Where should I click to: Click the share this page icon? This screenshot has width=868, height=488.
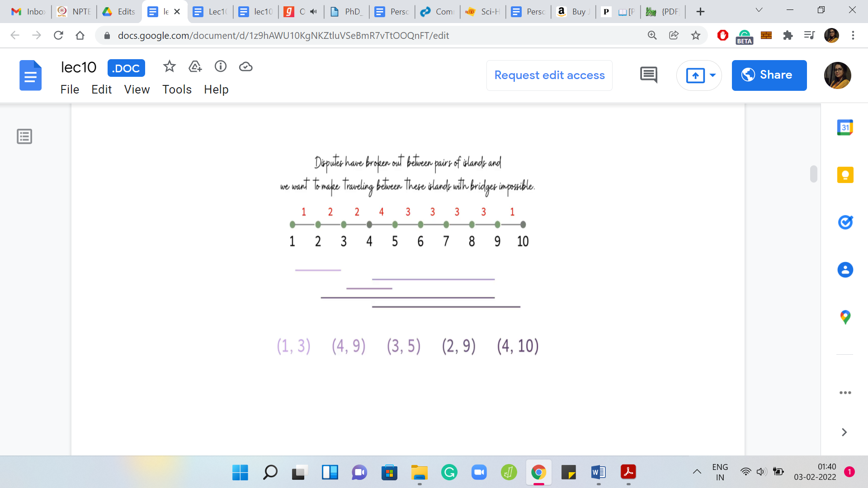674,35
